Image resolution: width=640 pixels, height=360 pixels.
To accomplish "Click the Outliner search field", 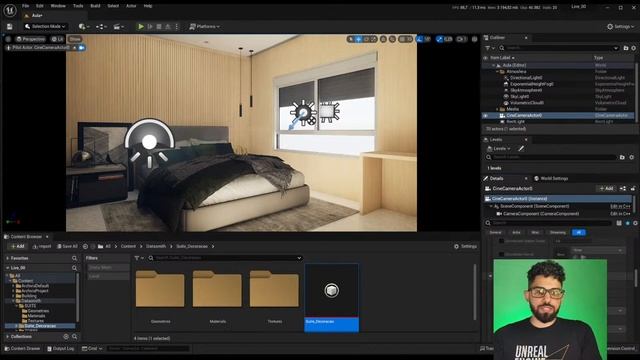I will click(x=558, y=48).
